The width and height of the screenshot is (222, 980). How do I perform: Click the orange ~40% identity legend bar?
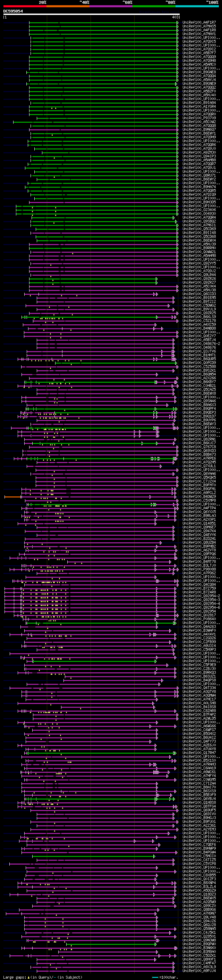click(x=68, y=6)
